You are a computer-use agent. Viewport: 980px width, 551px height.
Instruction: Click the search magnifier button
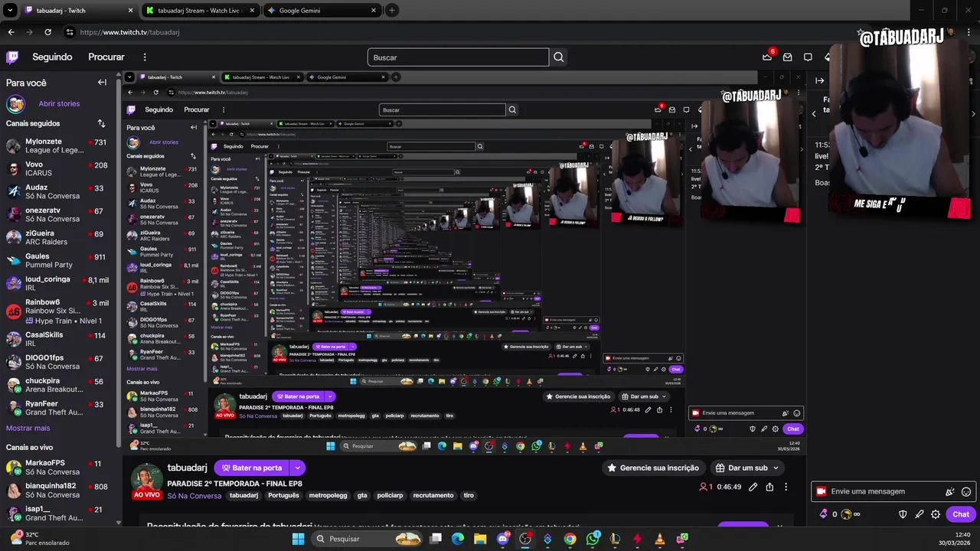pos(559,57)
